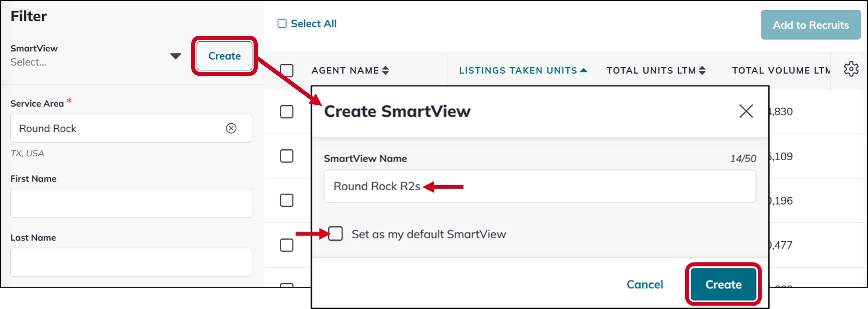Focus the First Name filter field
Viewport: 868px width, 309px height.
click(x=132, y=203)
